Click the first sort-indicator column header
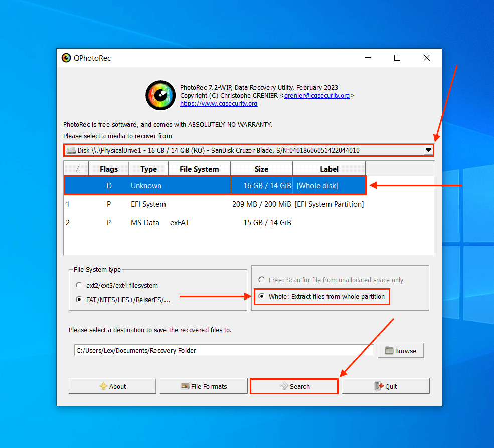This screenshot has width=494, height=448. (x=76, y=169)
